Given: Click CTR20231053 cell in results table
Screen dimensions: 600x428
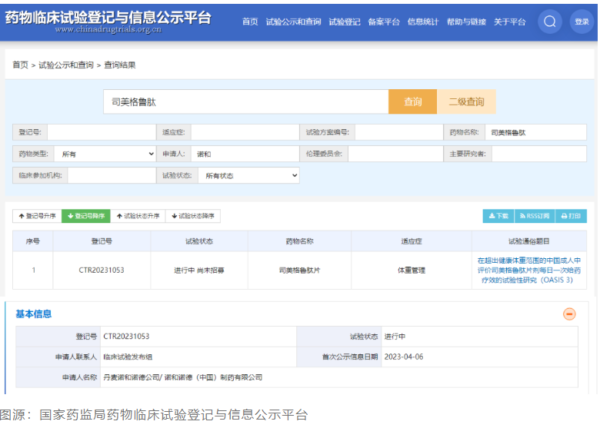Looking at the screenshot, I should pyautogui.click(x=101, y=270).
